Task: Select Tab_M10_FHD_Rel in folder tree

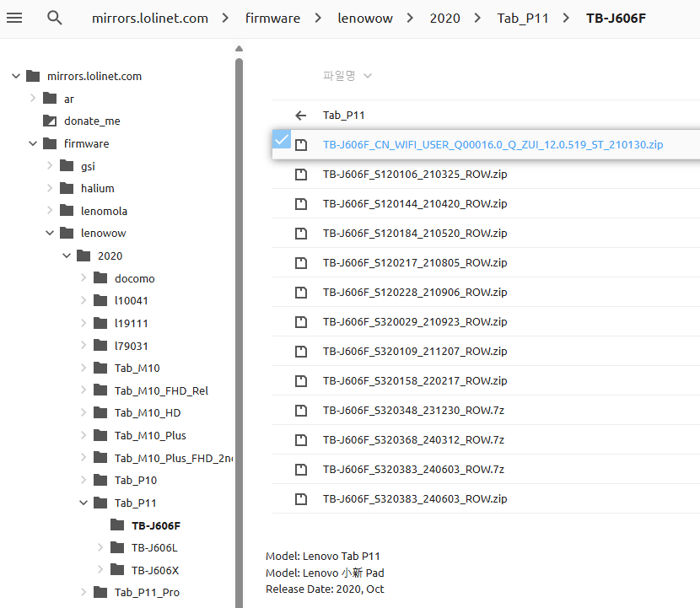Action: click(x=161, y=390)
